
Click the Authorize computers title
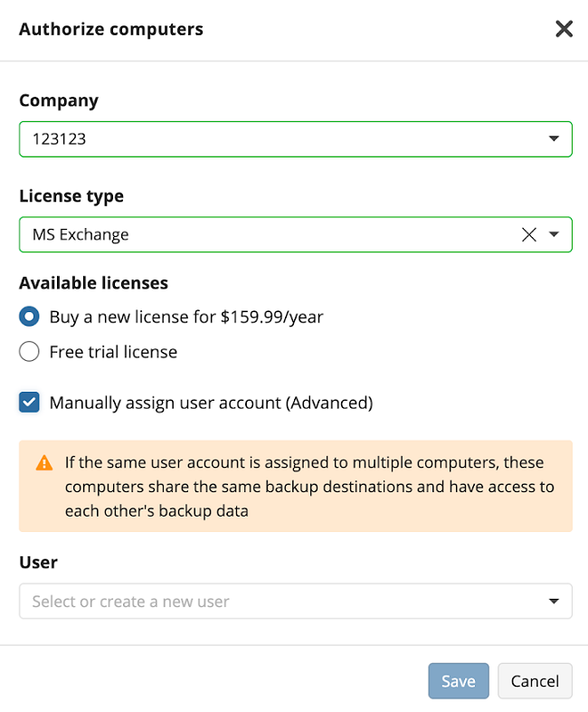(111, 29)
